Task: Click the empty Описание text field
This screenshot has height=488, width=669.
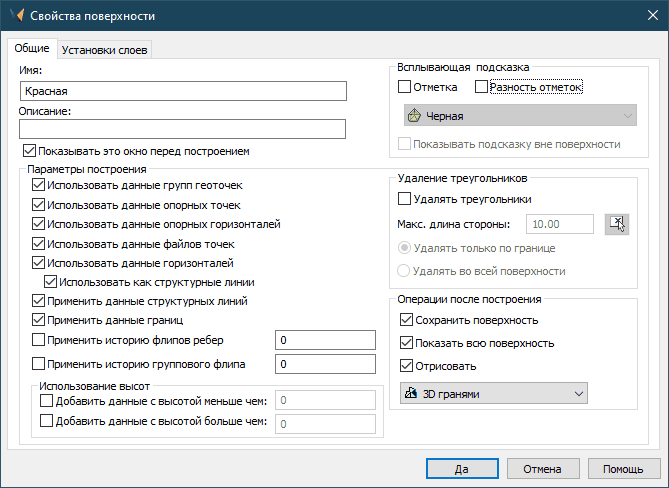Action: tap(182, 129)
